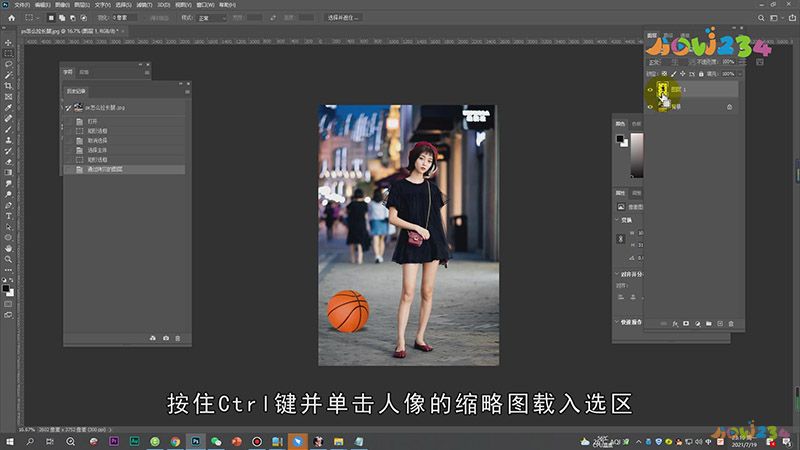This screenshot has height=450, width=800.
Task: Select the Frame tool
Action: click(x=8, y=96)
